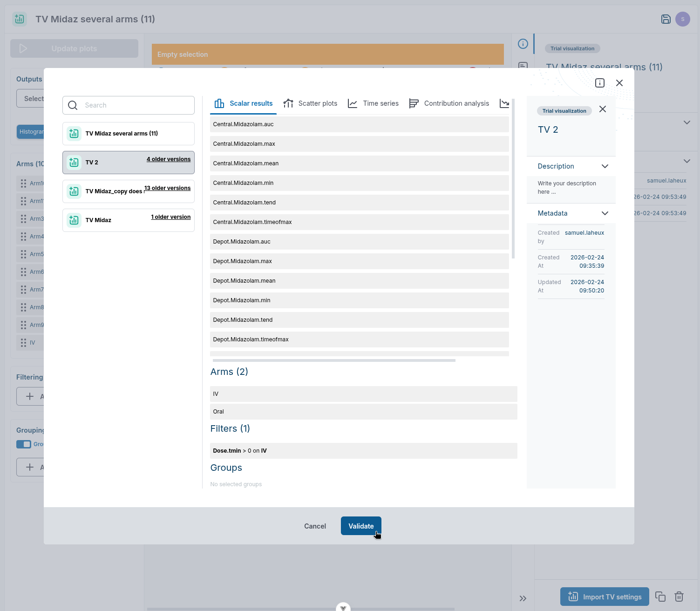The height and width of the screenshot is (611, 700).
Task: Click the delete trash icon
Action: pos(679,597)
